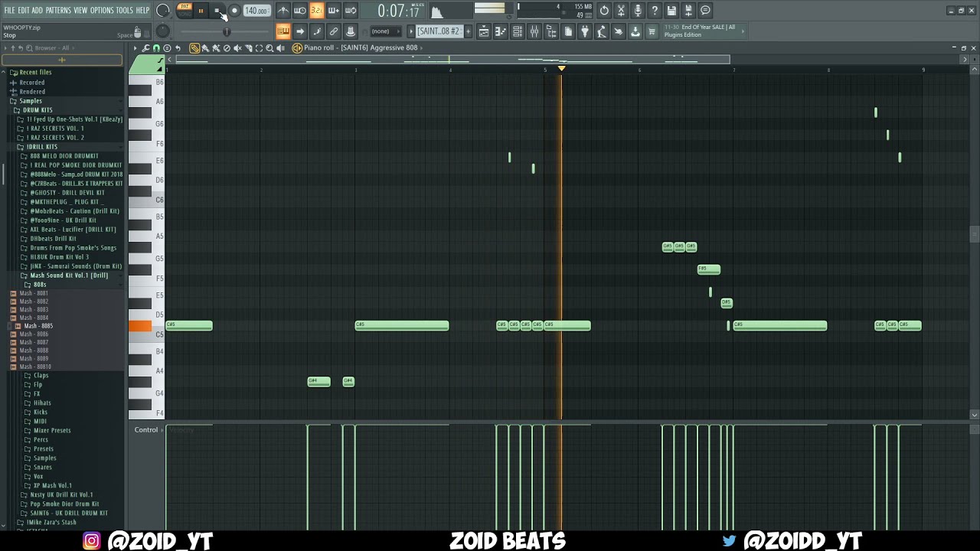Click the microphone one-click recording icon

pos(638,11)
